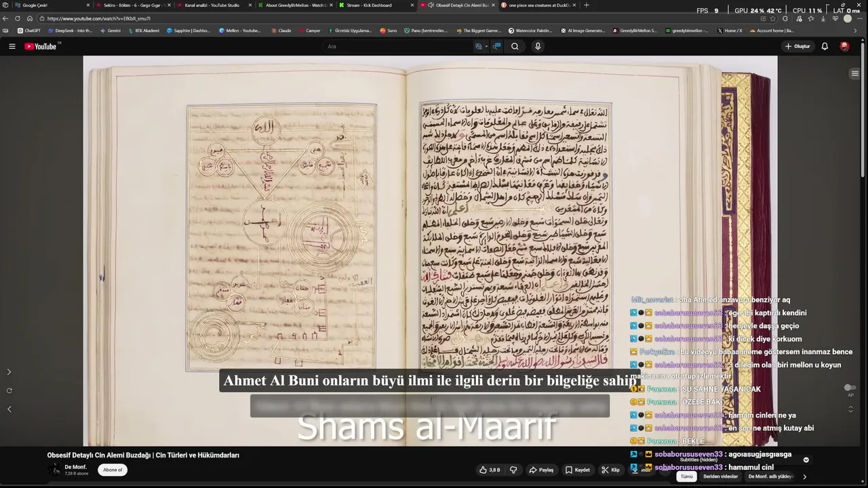Open the Home / X bookmark

pos(730,30)
